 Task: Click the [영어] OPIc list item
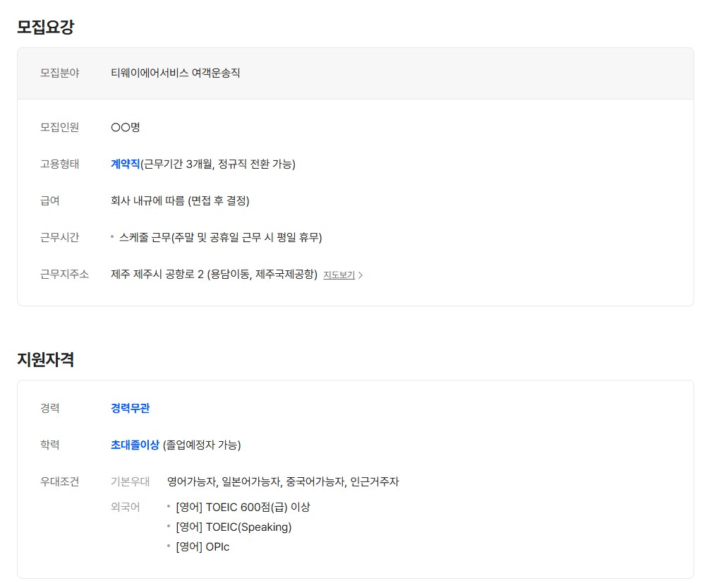(x=202, y=546)
